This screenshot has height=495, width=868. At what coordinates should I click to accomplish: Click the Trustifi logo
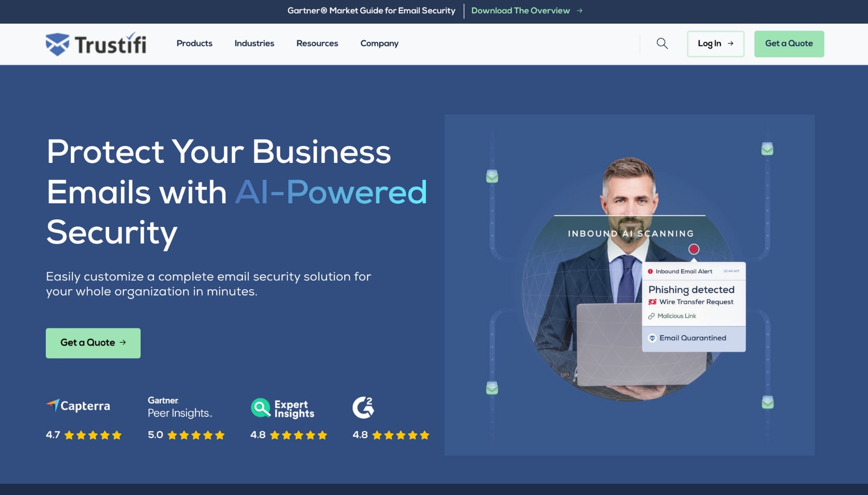coord(95,44)
